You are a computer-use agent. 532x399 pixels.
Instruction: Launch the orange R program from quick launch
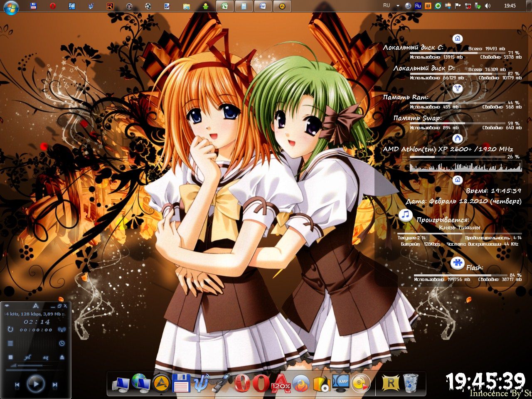click(x=110, y=6)
